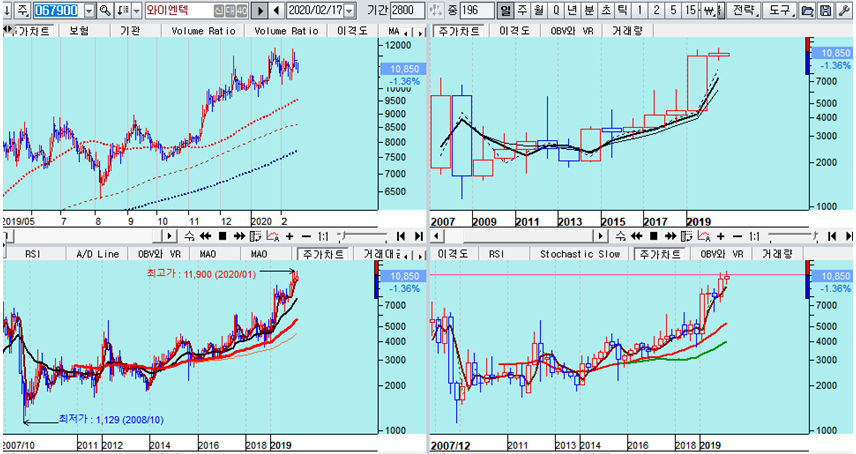856x454 pixels.
Task: Click the crosshair icon at top of right panel
Action: coord(438,10)
